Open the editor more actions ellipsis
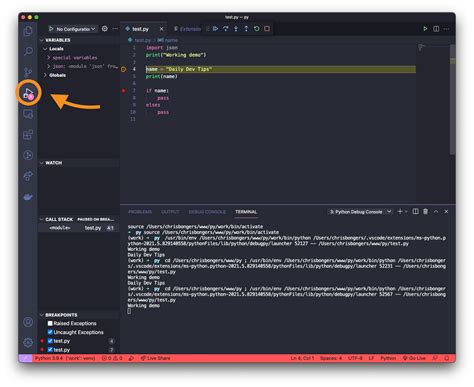474x387 pixels. point(446,29)
